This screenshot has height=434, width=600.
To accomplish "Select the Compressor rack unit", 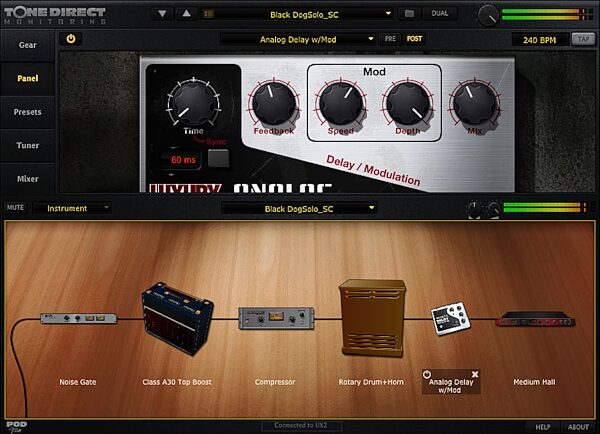I will (x=276, y=318).
